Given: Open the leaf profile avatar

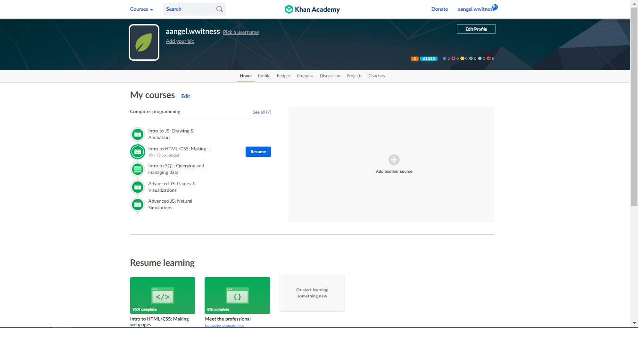Looking at the screenshot, I should coord(144,42).
